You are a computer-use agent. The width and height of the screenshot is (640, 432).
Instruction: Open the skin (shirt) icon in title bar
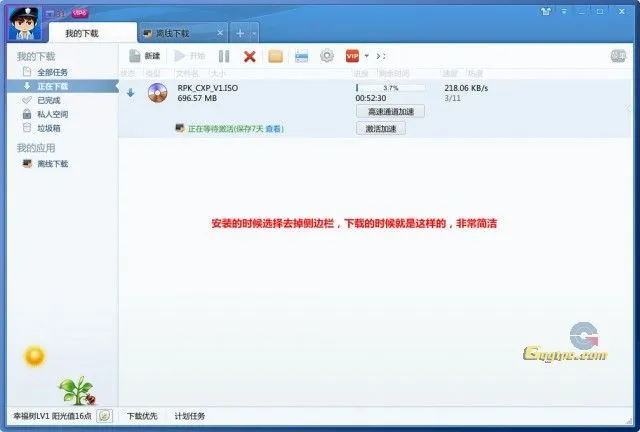pyautogui.click(x=546, y=11)
